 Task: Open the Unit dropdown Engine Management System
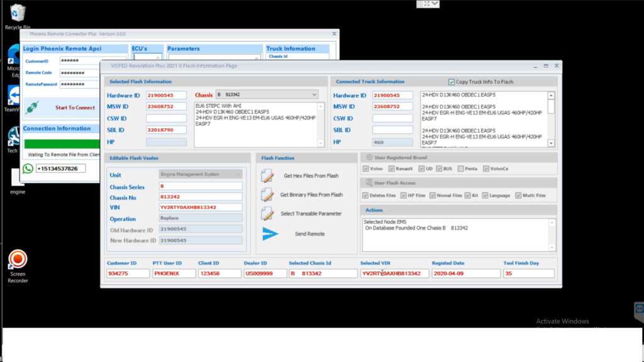point(201,175)
